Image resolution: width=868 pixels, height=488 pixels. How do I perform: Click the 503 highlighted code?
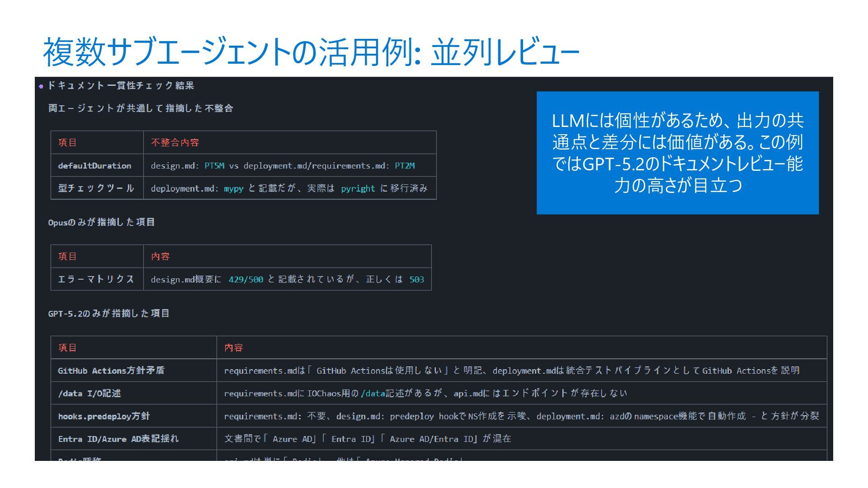click(x=416, y=280)
